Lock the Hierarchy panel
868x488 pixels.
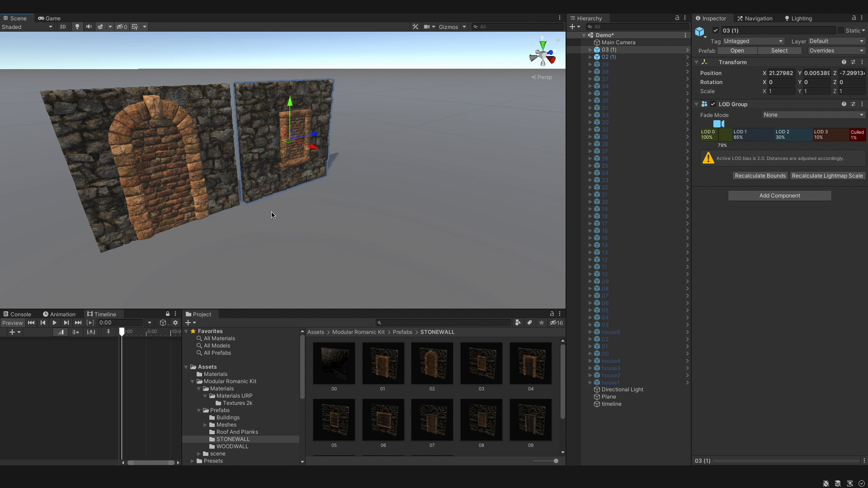click(x=677, y=18)
